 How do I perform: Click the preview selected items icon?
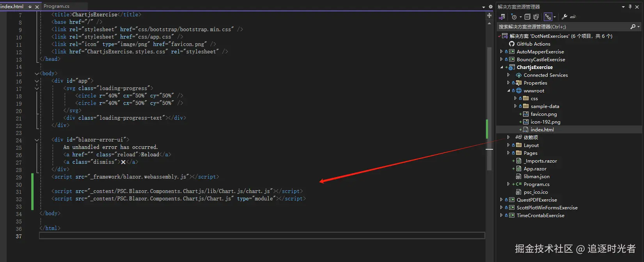click(x=573, y=17)
